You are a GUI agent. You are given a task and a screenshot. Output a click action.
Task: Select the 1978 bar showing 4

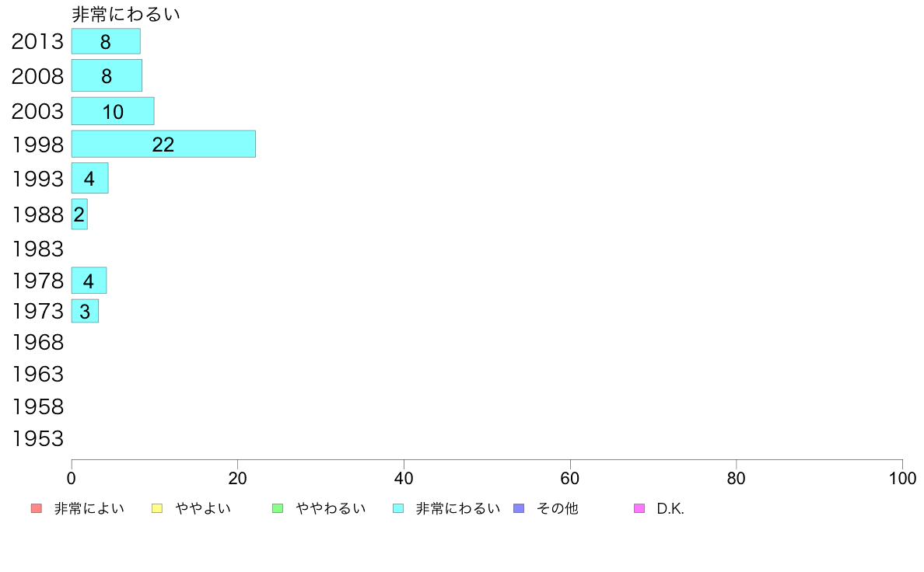89,281
